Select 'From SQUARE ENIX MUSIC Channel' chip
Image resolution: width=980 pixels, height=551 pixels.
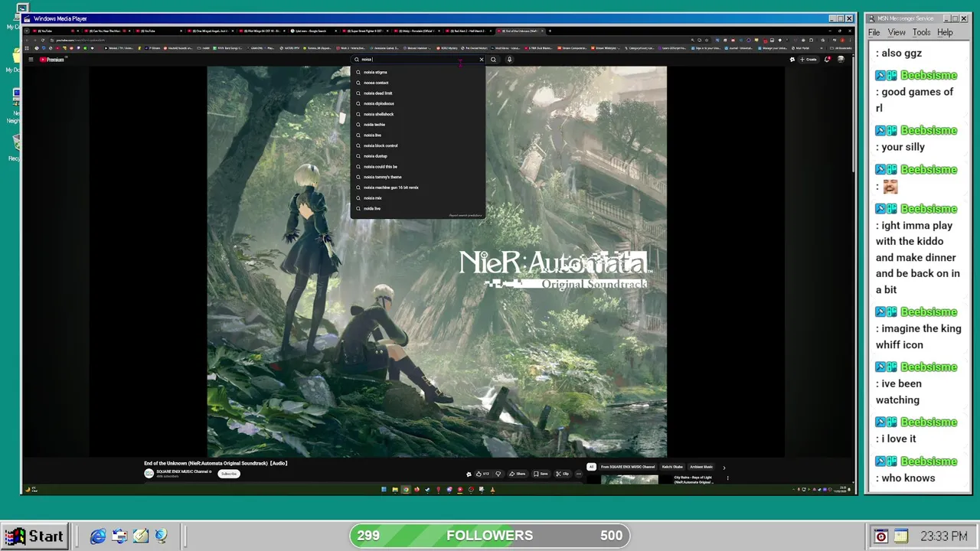tap(627, 467)
